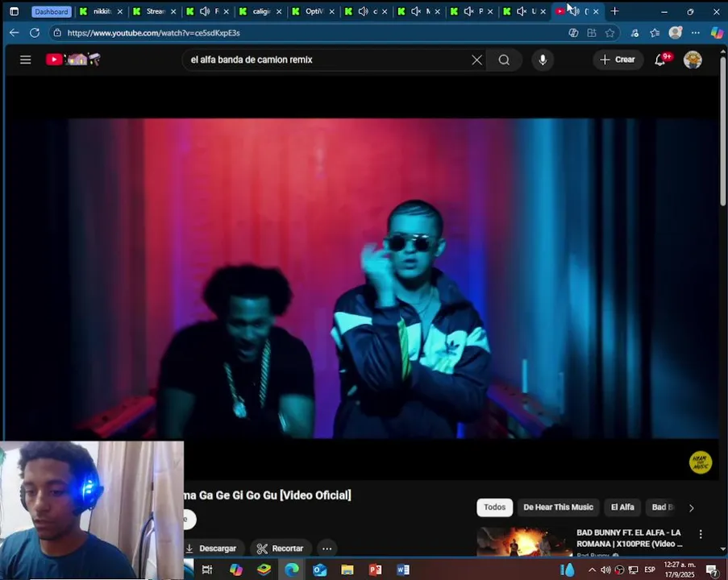This screenshot has height=580, width=728.
Task: Download the video with Descargar
Action: (x=212, y=548)
